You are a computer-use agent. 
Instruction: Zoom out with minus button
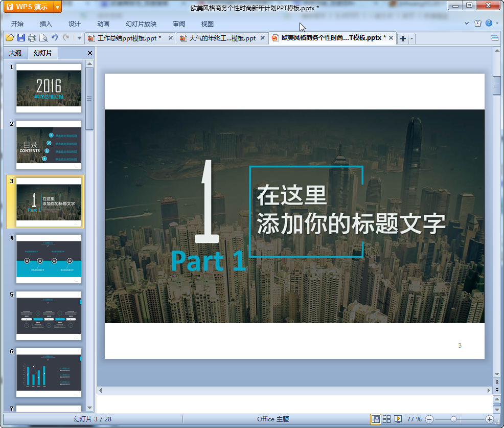click(429, 419)
